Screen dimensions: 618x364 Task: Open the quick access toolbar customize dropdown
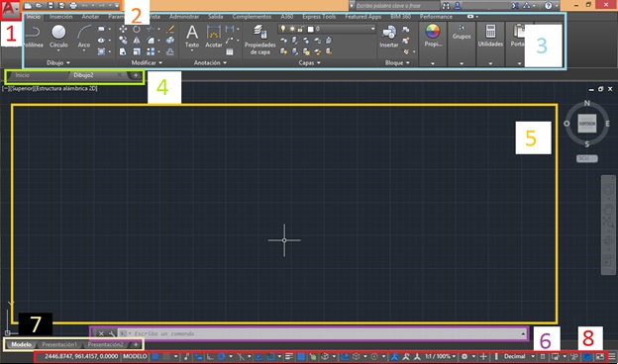(117, 6)
